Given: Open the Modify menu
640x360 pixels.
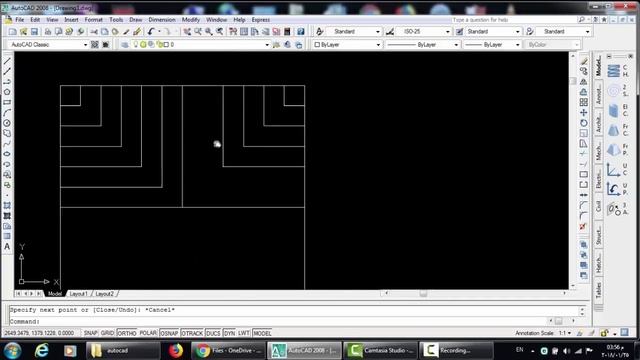Looking at the screenshot, I should tap(191, 20).
